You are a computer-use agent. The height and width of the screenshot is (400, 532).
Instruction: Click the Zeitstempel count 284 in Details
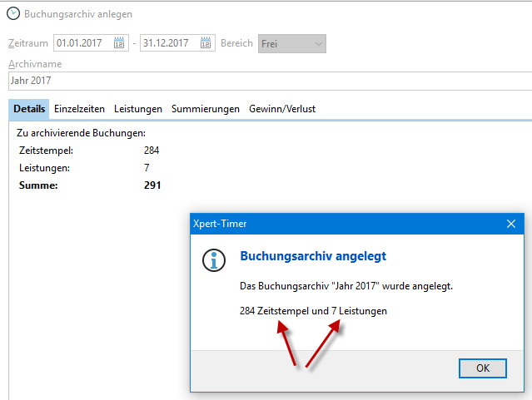(x=152, y=151)
